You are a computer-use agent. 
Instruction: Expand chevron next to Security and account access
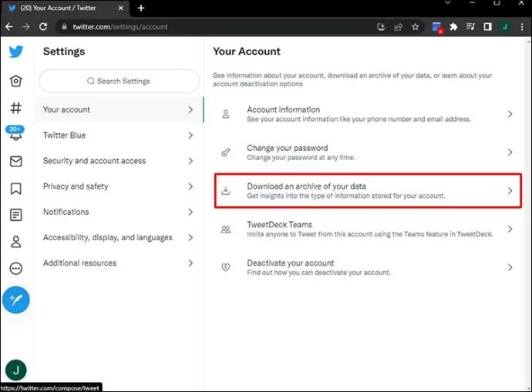[x=190, y=161]
